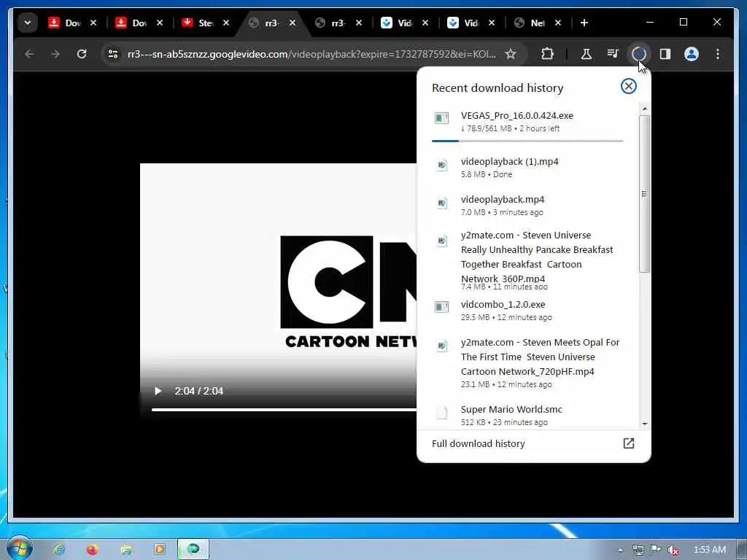
Task: Open Super Mario World.smc download
Action: click(x=527, y=415)
